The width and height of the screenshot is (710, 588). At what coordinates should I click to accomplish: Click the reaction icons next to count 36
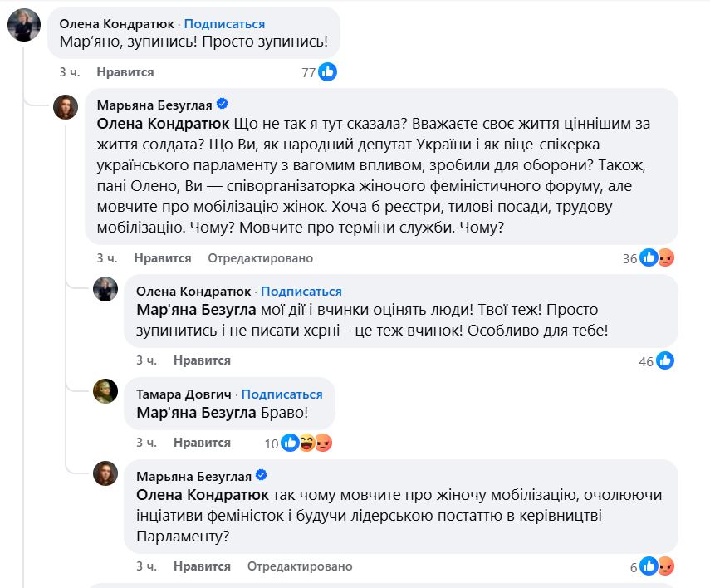pos(656,258)
